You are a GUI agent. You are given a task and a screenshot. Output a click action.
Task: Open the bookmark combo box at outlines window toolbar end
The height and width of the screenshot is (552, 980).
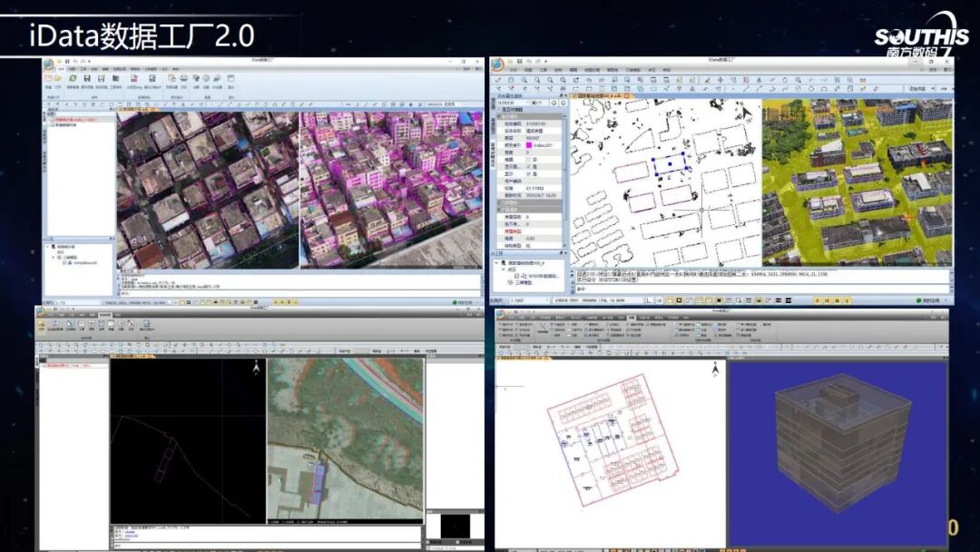click(x=922, y=89)
